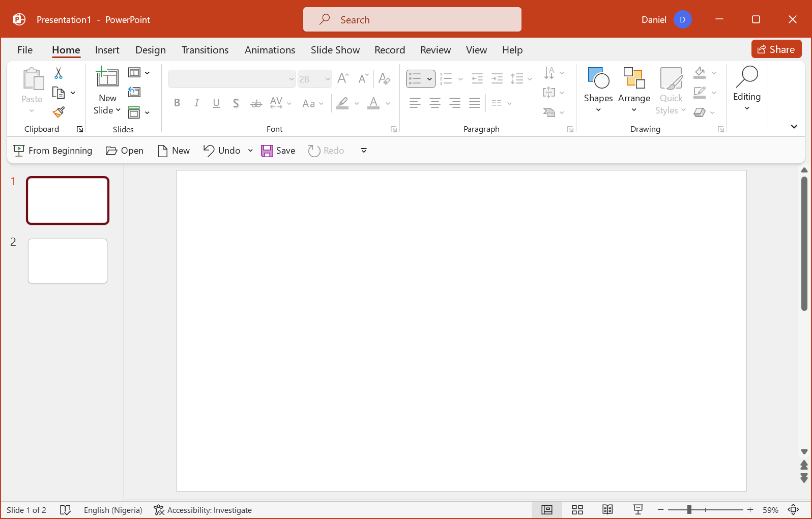812x519 pixels.
Task: Click the Share button
Action: [776, 49]
